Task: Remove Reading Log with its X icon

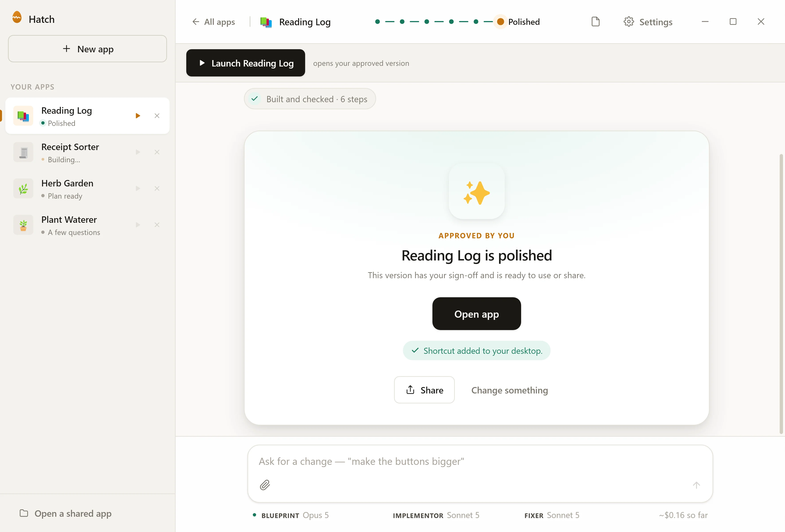Action: (x=157, y=116)
